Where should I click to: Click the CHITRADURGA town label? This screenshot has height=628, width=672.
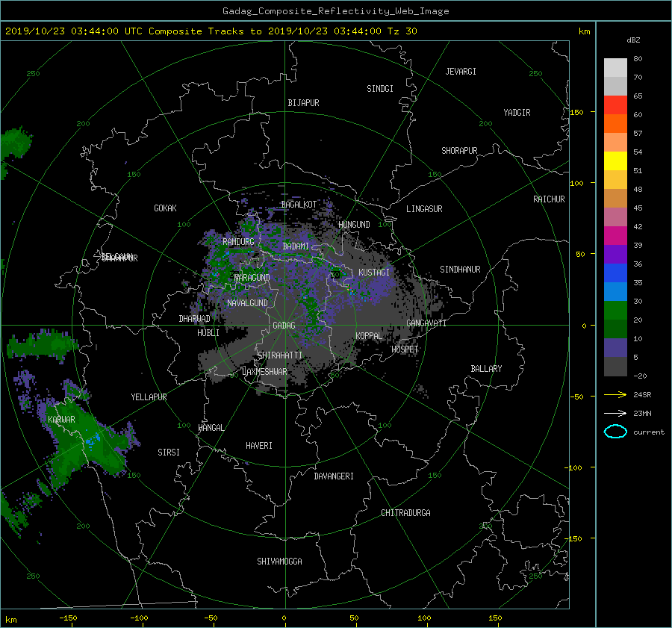point(405,513)
